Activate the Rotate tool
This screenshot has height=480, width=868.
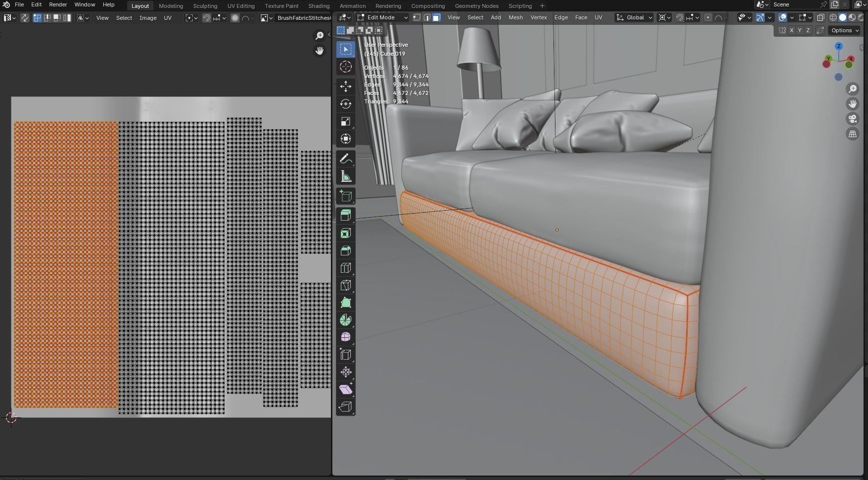pos(346,104)
